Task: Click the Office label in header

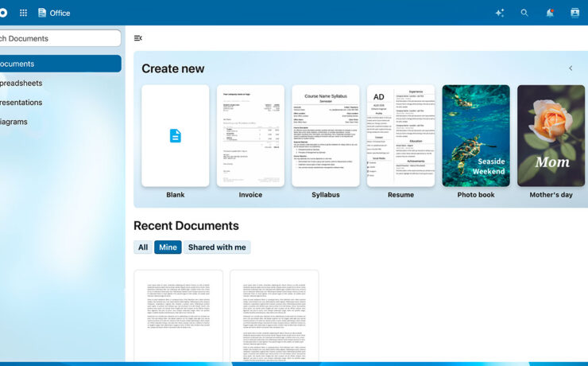Action: pyautogui.click(x=60, y=14)
